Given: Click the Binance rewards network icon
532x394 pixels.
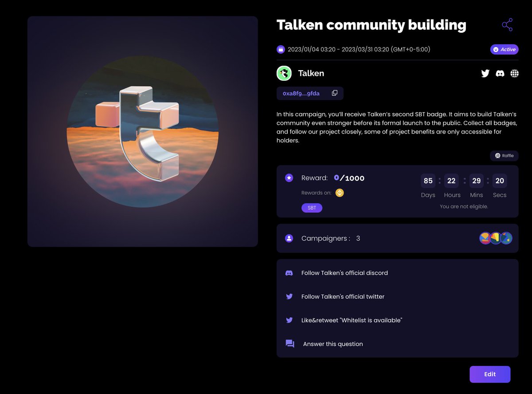Looking at the screenshot, I should [340, 193].
